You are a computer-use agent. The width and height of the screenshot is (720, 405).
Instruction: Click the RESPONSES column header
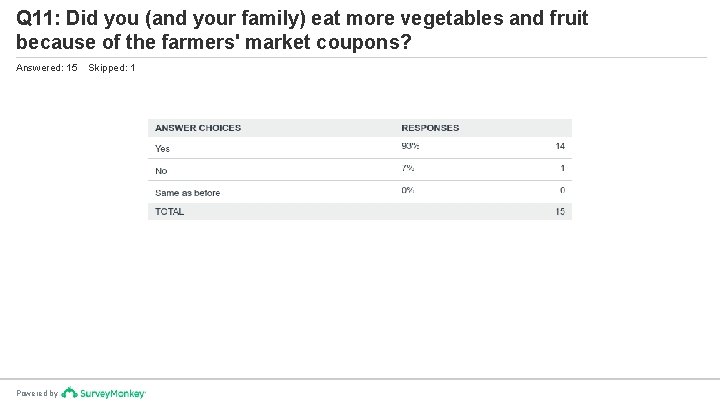point(430,128)
